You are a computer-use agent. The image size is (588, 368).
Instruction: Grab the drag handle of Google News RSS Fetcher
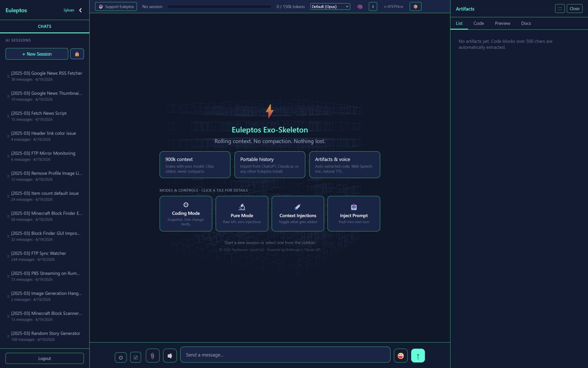8,76
